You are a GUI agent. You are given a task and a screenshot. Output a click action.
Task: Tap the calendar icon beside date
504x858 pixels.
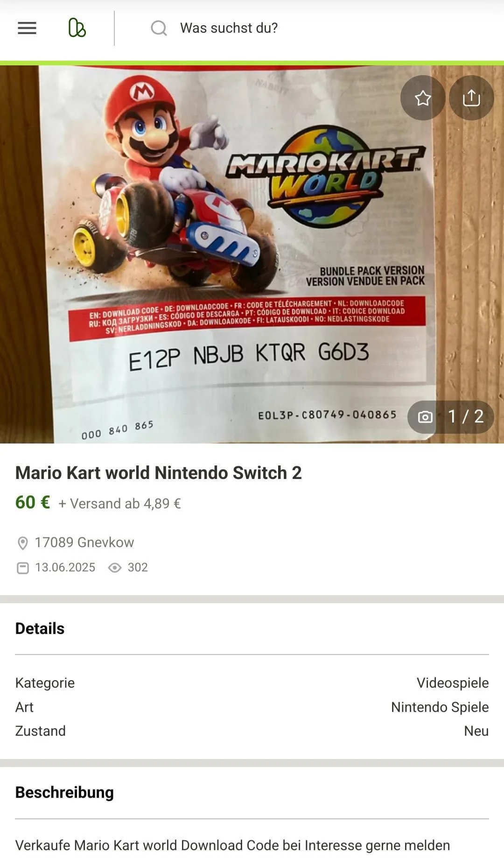[22, 568]
